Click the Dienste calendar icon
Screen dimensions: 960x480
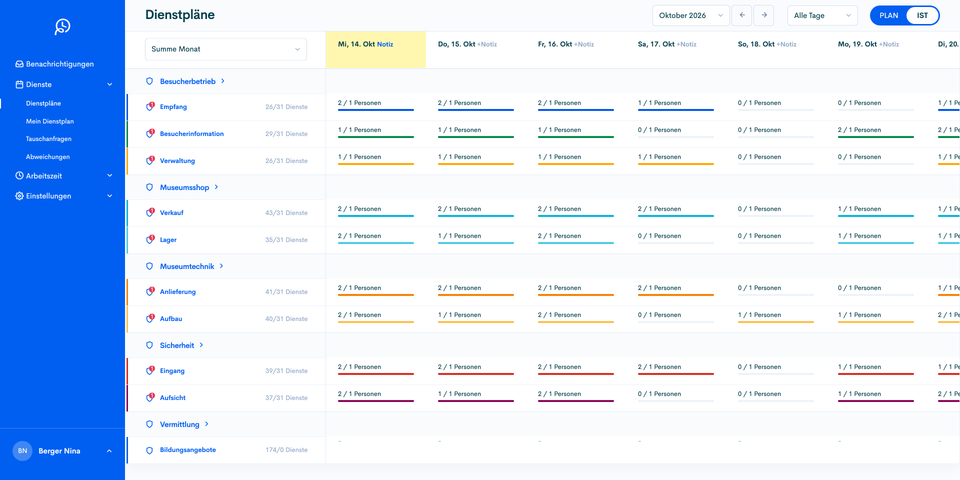[19, 84]
